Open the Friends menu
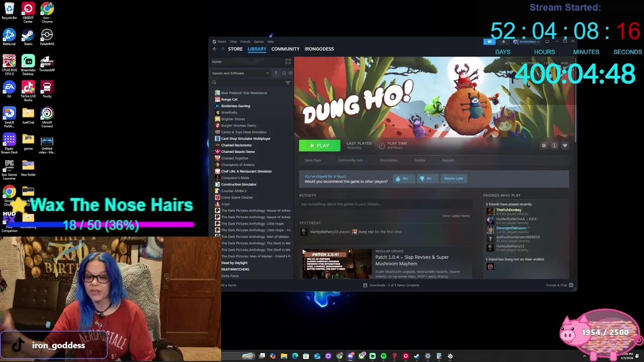Viewport: 644px width, 362px height. pos(245,42)
